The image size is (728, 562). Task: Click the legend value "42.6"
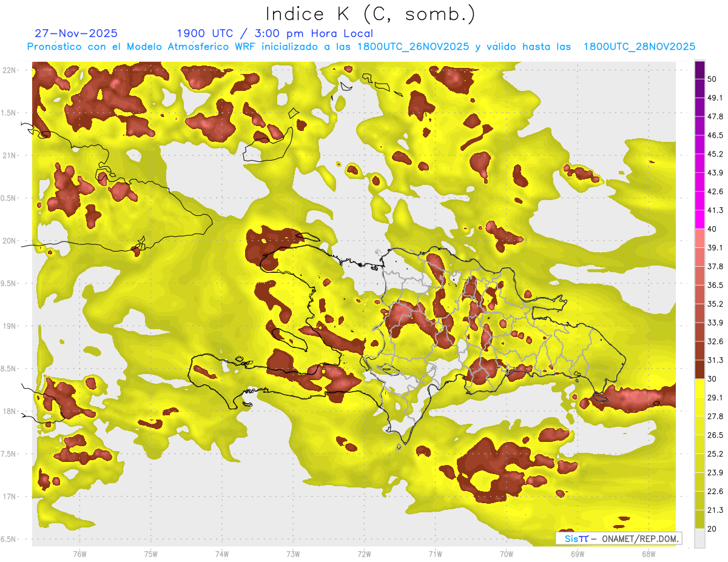[x=715, y=192]
